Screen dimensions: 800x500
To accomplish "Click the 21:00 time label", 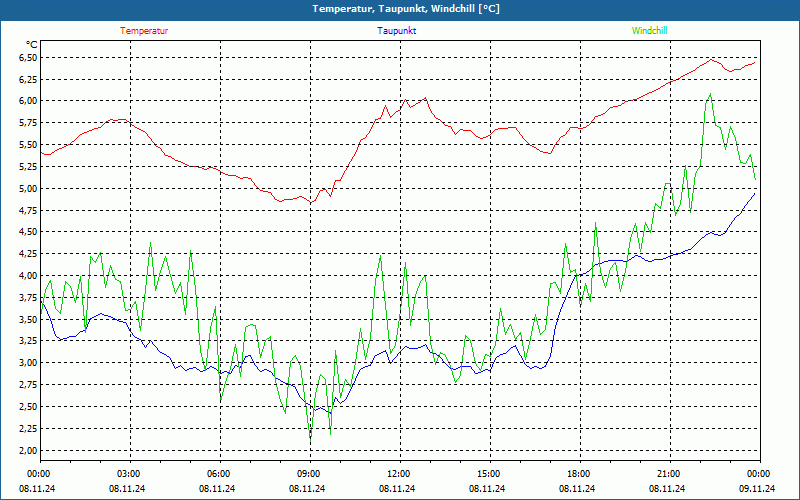I will [x=670, y=474].
